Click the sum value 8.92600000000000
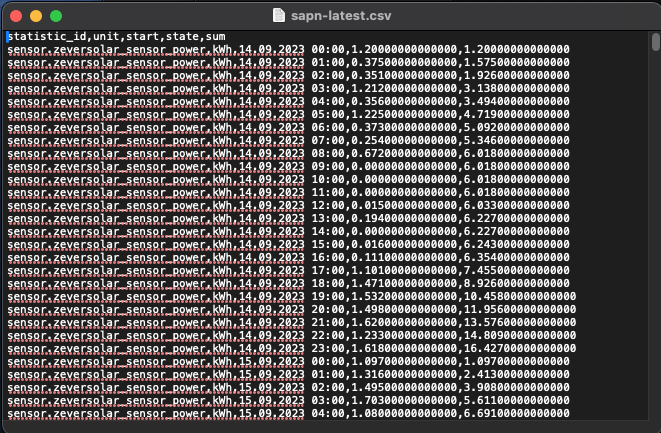The height and width of the screenshot is (433, 661). pos(517,283)
